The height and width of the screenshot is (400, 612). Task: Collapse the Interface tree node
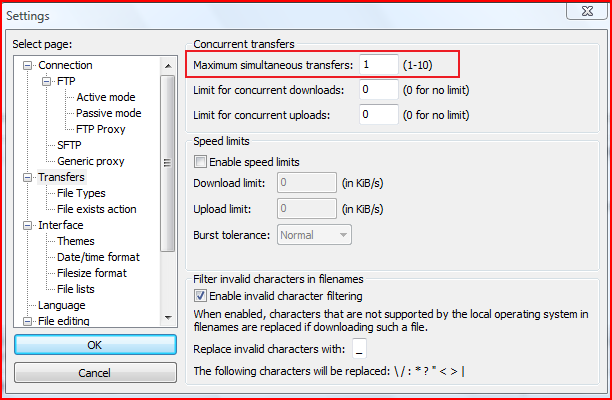[x=28, y=226]
